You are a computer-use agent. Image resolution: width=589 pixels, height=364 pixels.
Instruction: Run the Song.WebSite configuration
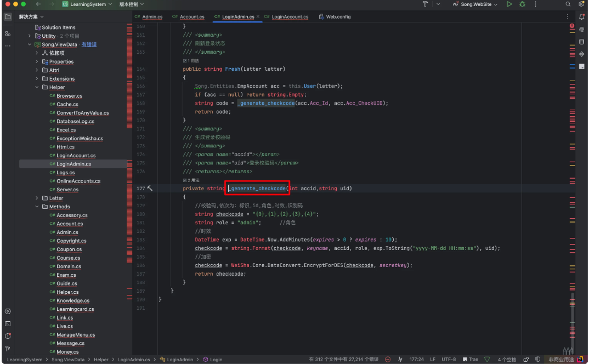click(x=509, y=4)
